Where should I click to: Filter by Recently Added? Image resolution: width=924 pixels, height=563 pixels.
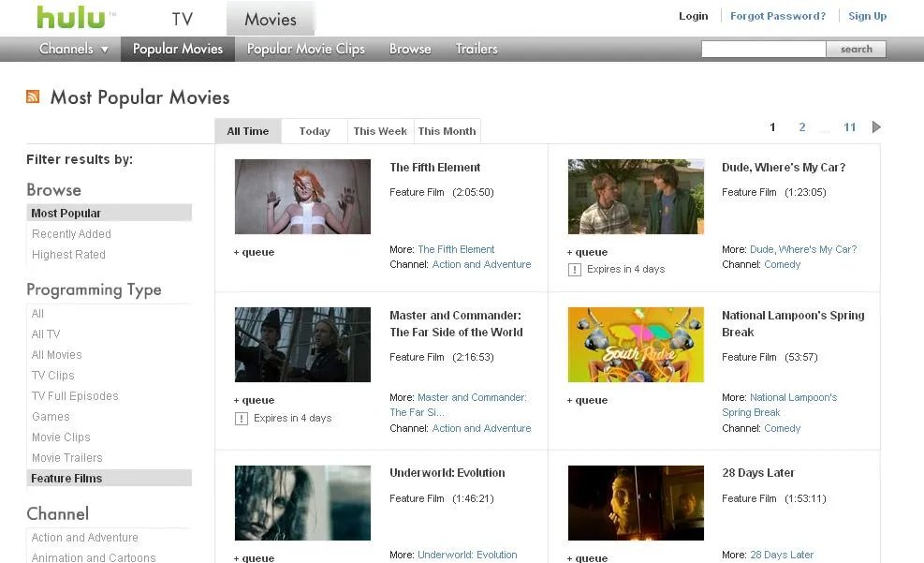tap(71, 234)
